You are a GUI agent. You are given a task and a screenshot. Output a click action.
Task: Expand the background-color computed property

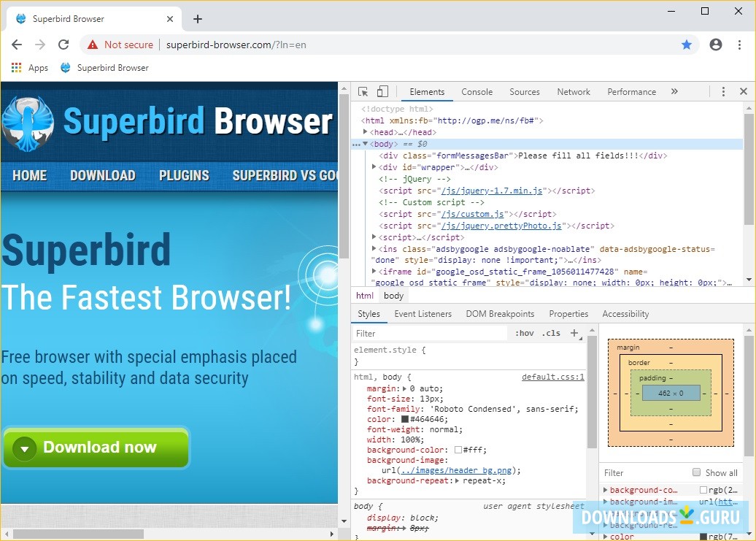click(x=604, y=490)
